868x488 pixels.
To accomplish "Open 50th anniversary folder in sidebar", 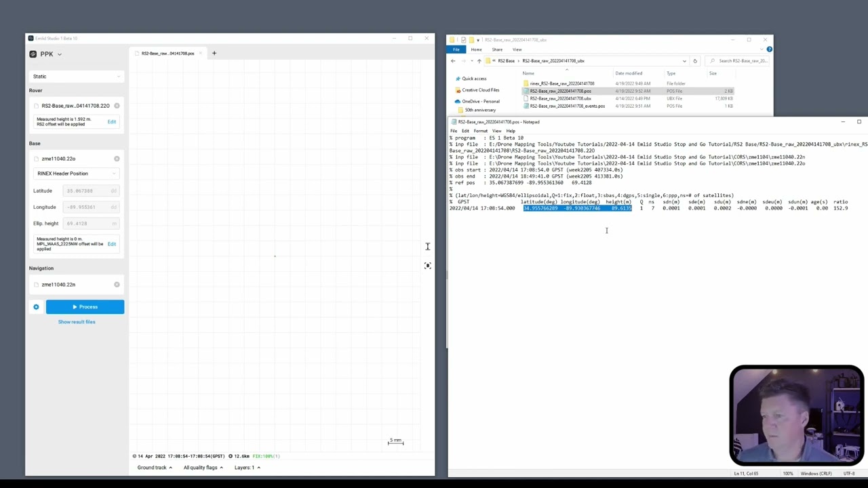I will [480, 110].
